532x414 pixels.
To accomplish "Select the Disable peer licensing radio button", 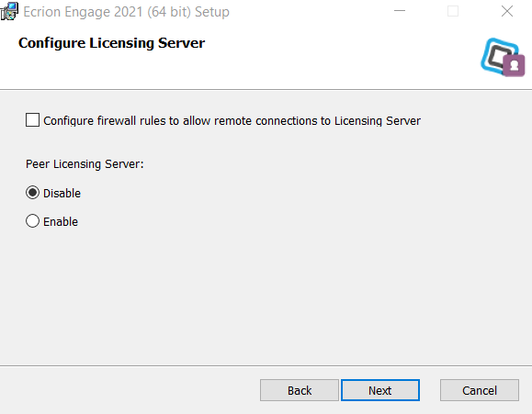I will [32, 193].
